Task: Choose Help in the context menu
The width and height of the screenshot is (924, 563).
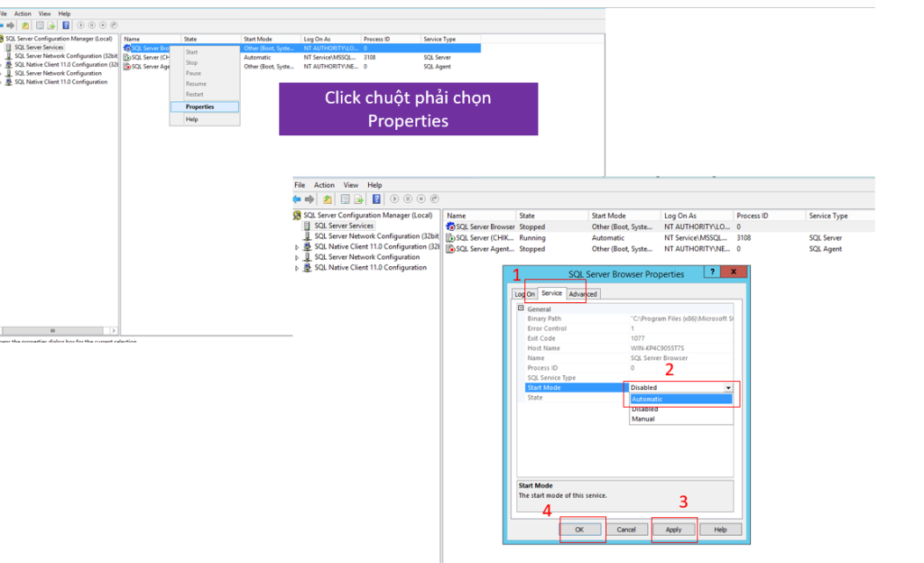Action: [x=205, y=120]
